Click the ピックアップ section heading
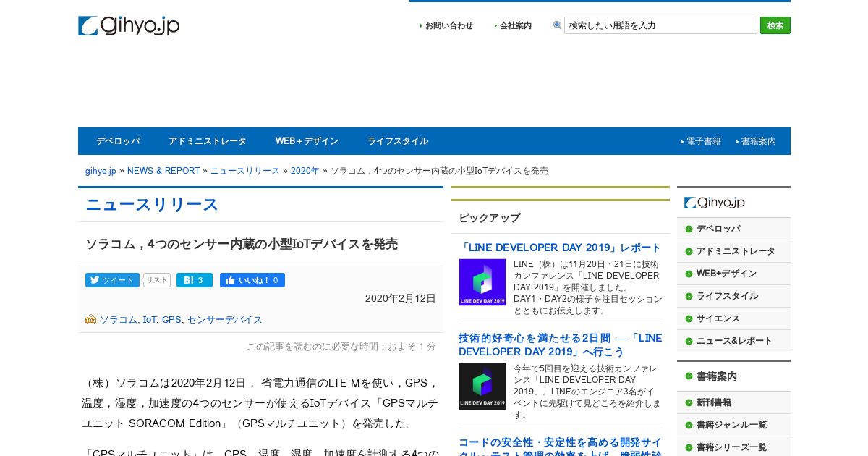The height and width of the screenshot is (456, 868). [490, 218]
